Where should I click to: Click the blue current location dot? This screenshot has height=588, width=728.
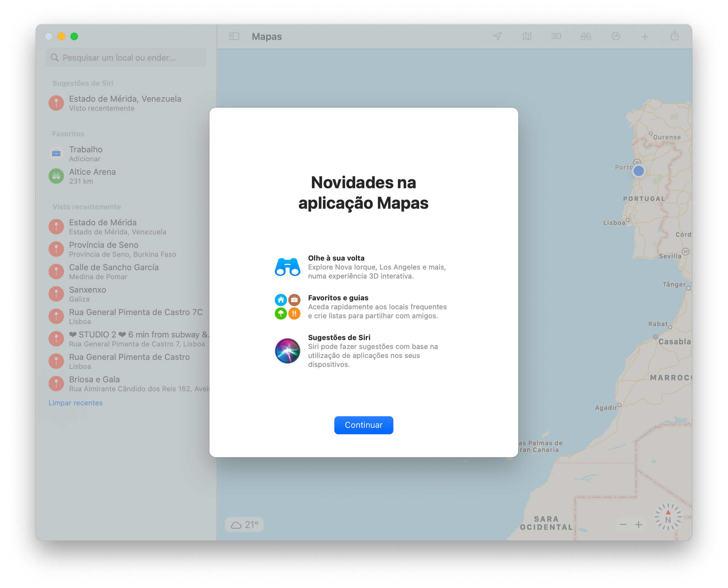638,171
